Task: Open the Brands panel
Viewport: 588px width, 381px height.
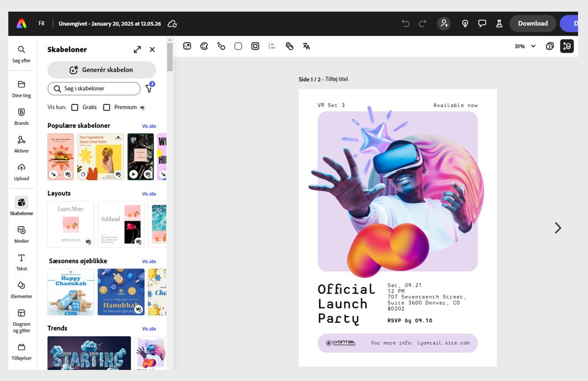Action: (x=21, y=117)
